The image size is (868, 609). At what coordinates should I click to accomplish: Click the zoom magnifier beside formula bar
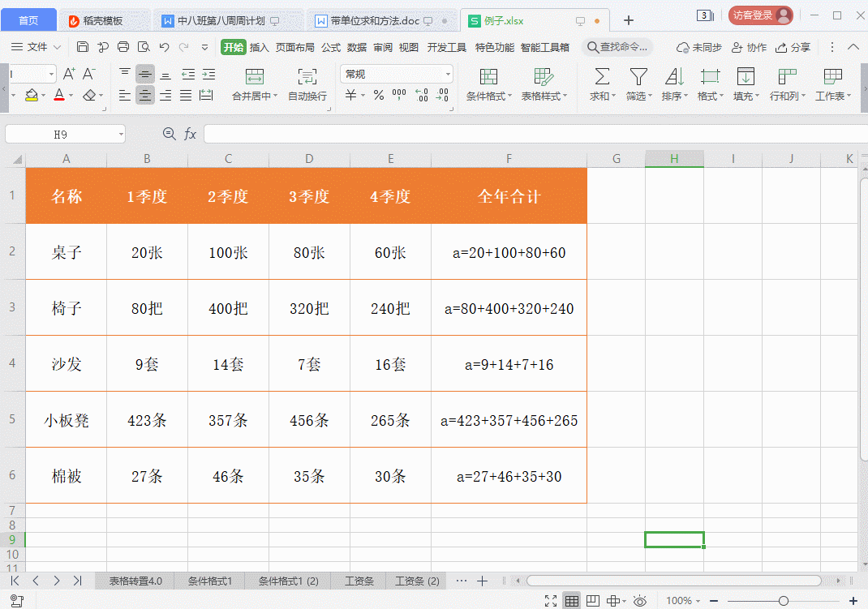point(170,134)
